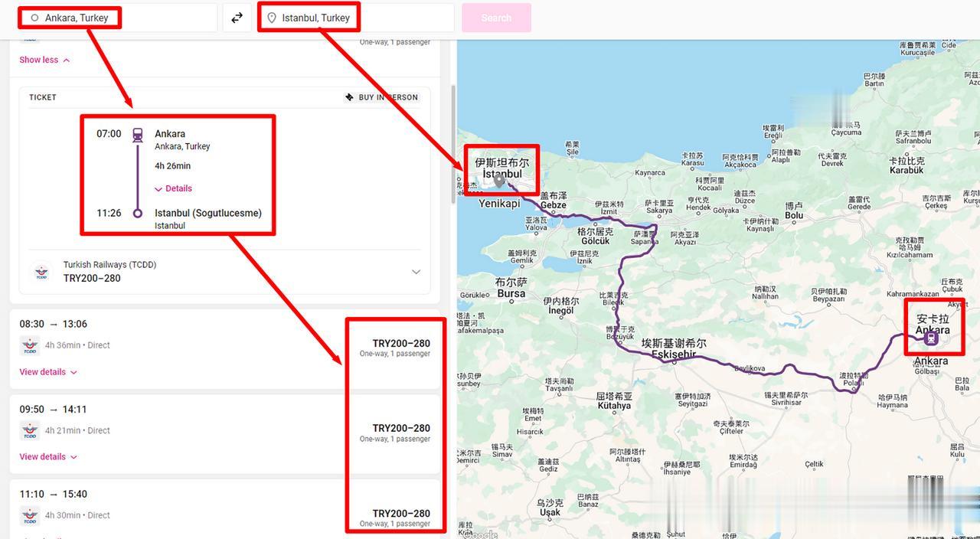Click the TCDD logo on the 09:50 trip
The width and height of the screenshot is (980, 539).
click(30, 431)
